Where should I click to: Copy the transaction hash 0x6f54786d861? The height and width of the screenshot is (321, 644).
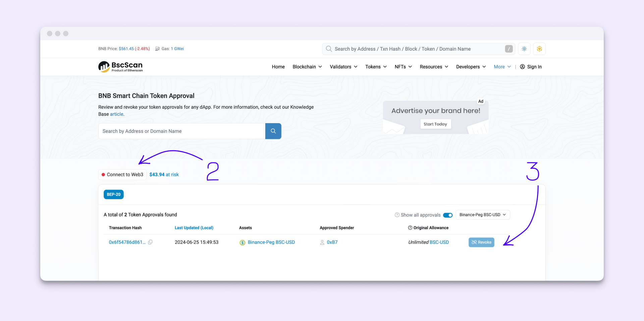[x=150, y=242]
